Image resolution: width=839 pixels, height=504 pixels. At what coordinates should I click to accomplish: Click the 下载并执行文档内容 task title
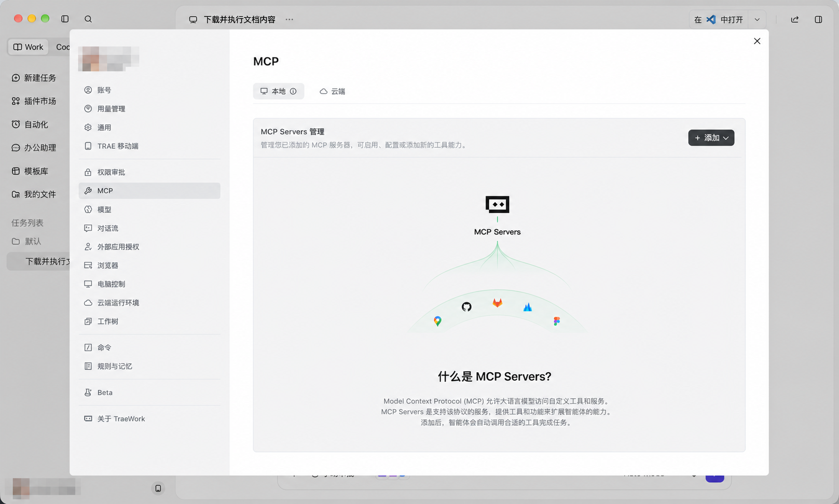click(x=239, y=20)
